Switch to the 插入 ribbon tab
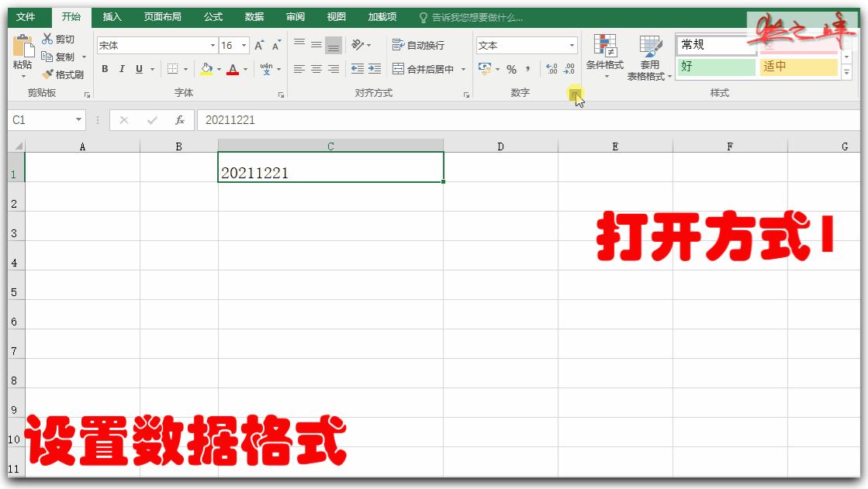The height and width of the screenshot is (489, 868). (111, 15)
